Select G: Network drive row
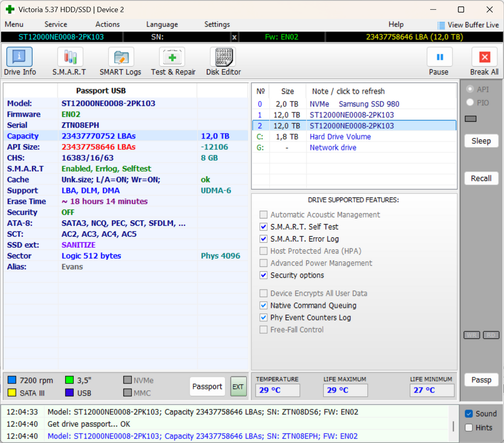 click(354, 148)
